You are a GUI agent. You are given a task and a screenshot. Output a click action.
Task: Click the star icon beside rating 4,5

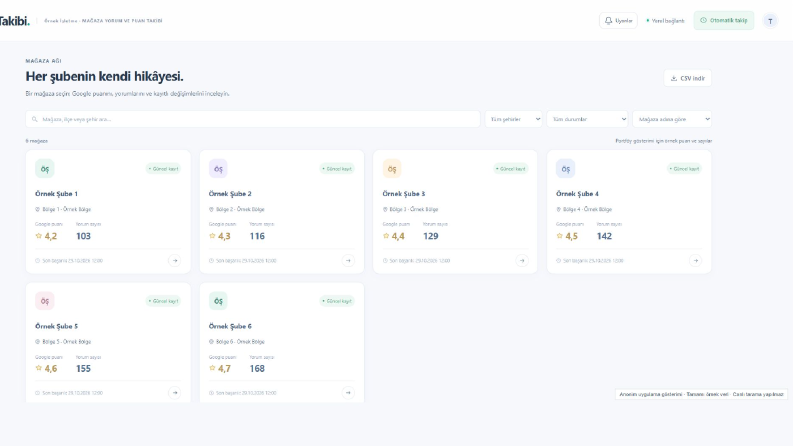[559, 236]
